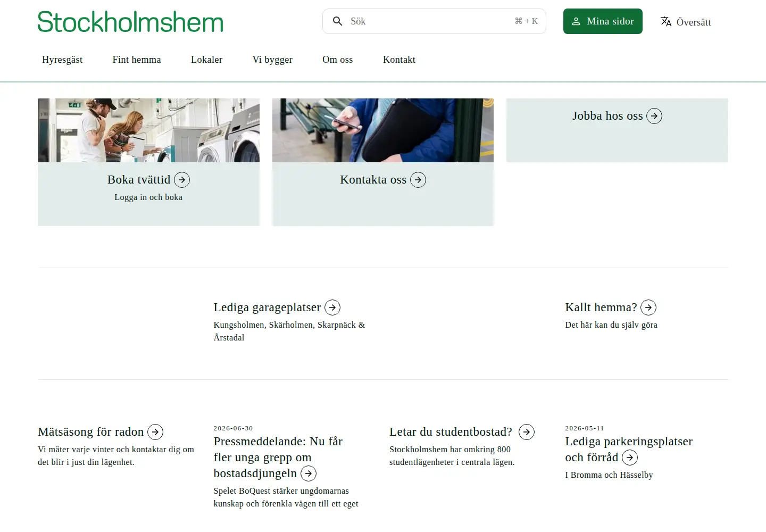Open the Vi bygger menu
This screenshot has width=766, height=532.
coord(272,60)
